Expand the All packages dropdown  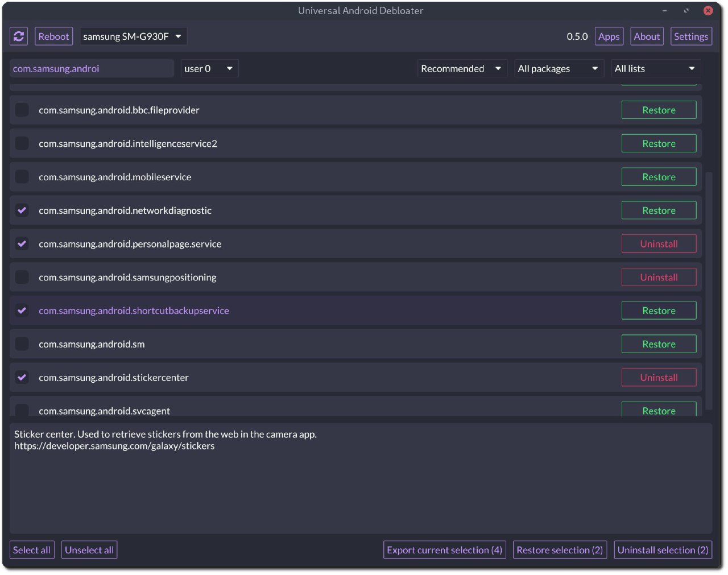click(x=559, y=69)
